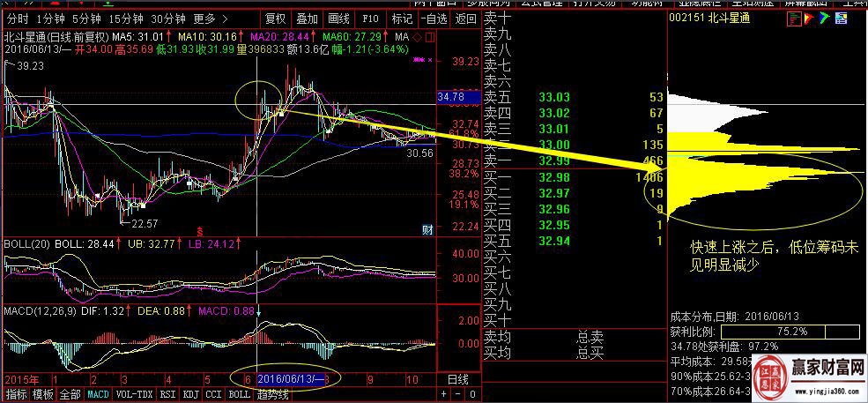Open the 日线 period selector
Image resolution: width=868 pixels, height=403 pixels.
458,378
